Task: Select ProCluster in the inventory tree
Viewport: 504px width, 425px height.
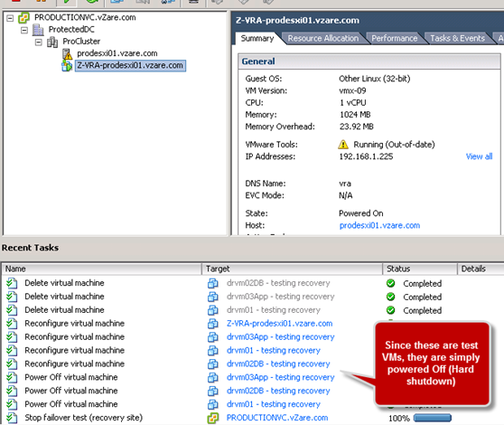Action: pyautogui.click(x=81, y=42)
